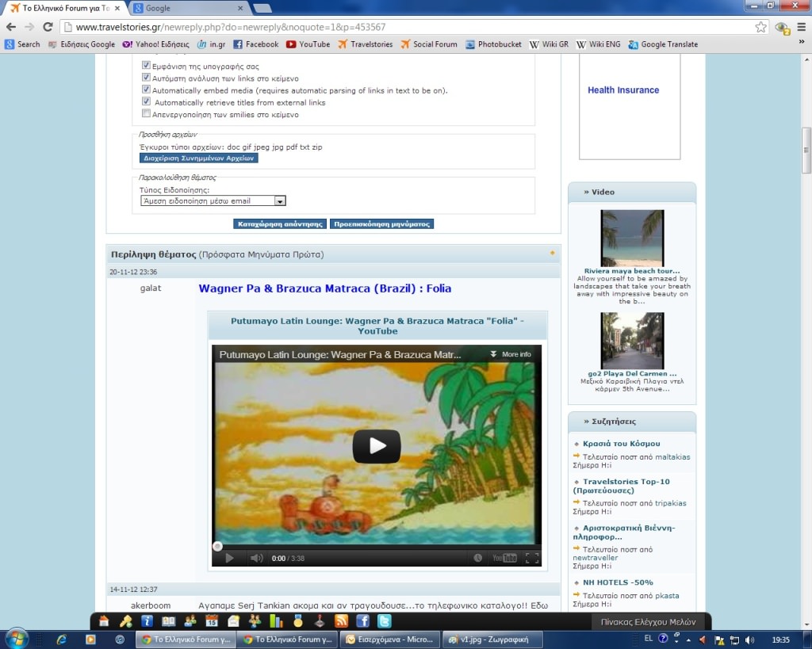812x649 pixels.
Task: Open the Facebook bookmark
Action: 256,44
